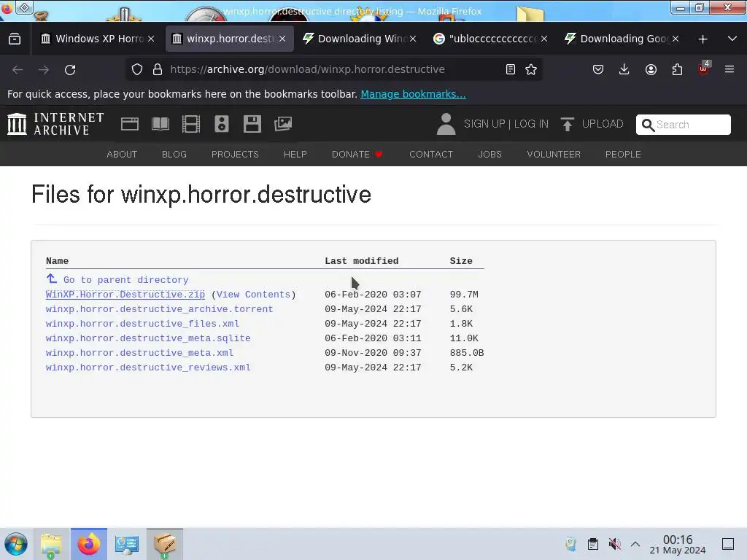Open the Pocket save icon
Screen dimensions: 747x560
tap(598, 69)
